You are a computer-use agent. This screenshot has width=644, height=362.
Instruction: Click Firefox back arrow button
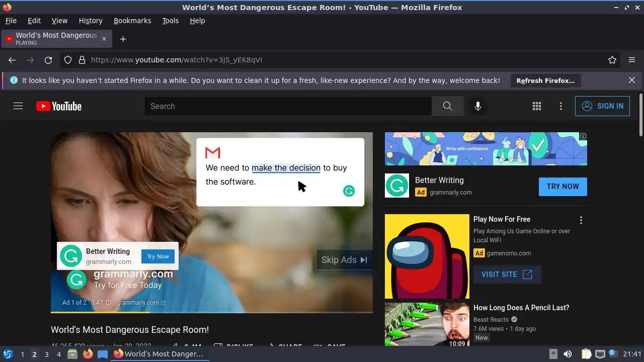click(12, 60)
